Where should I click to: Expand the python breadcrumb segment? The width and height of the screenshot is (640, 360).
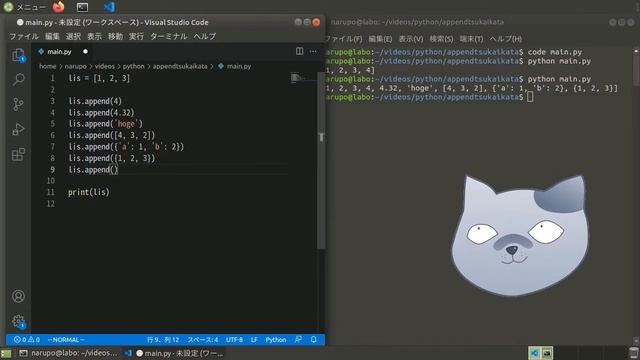[133, 66]
